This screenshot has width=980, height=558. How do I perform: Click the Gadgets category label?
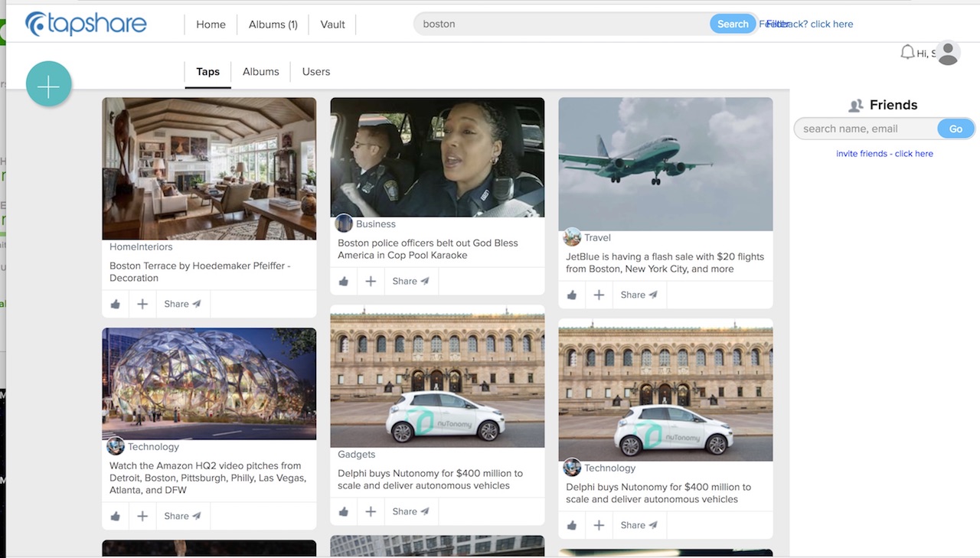coord(357,455)
